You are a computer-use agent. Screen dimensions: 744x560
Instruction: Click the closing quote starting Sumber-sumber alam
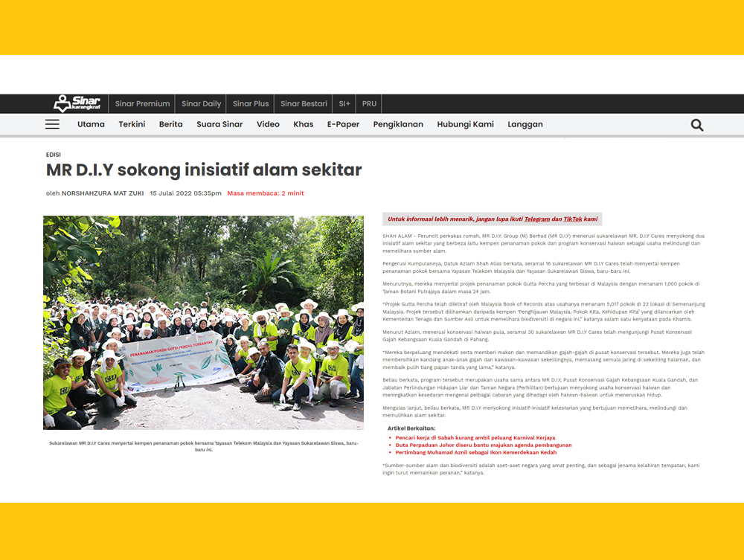click(541, 469)
